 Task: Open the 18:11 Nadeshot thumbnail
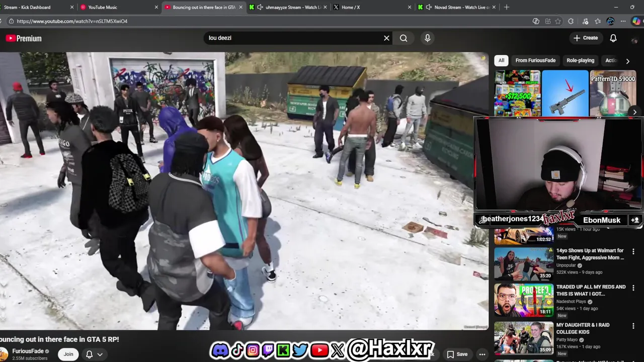pos(524,300)
